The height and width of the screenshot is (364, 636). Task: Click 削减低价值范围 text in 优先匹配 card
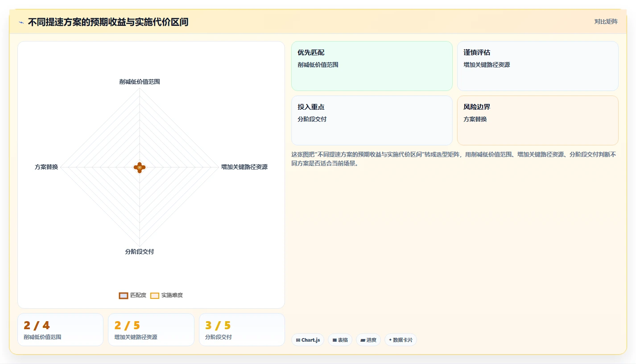(318, 65)
